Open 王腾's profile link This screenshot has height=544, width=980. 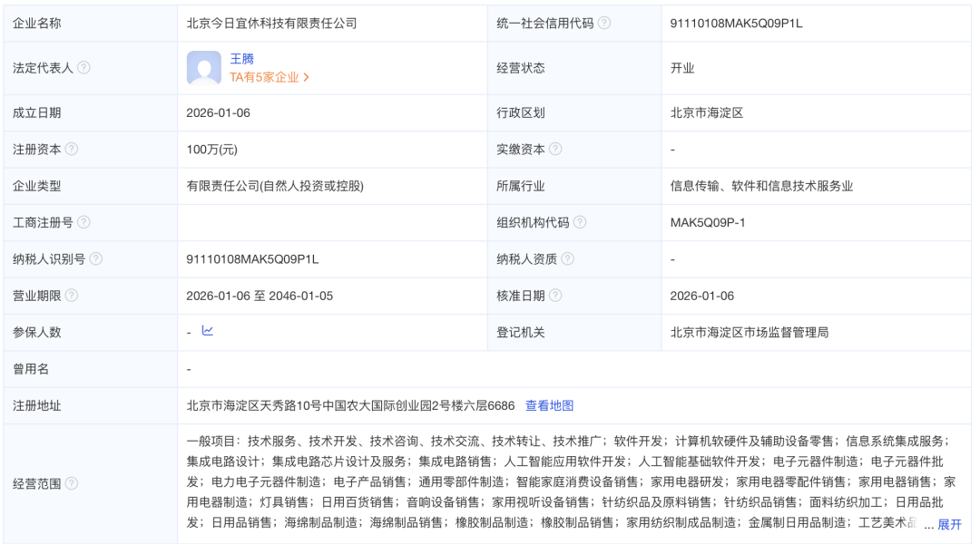(241, 59)
